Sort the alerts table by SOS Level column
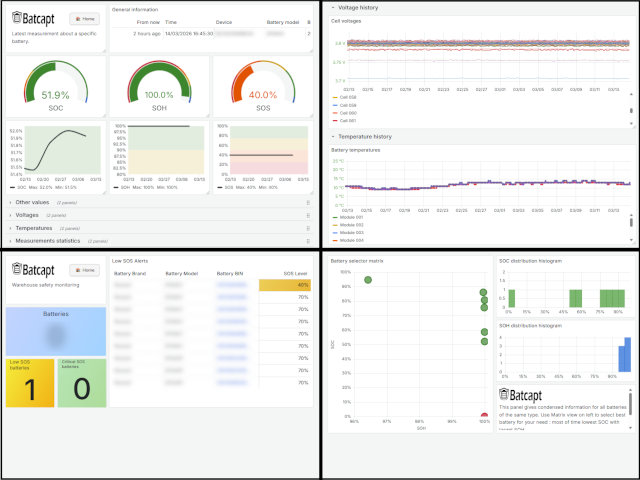Viewport: 640px width, 480px height. click(295, 273)
